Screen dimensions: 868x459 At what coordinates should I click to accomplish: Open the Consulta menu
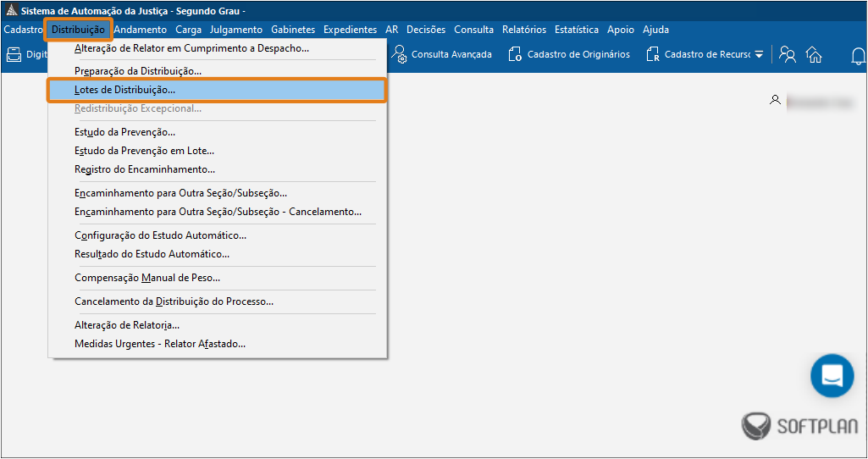[474, 30]
